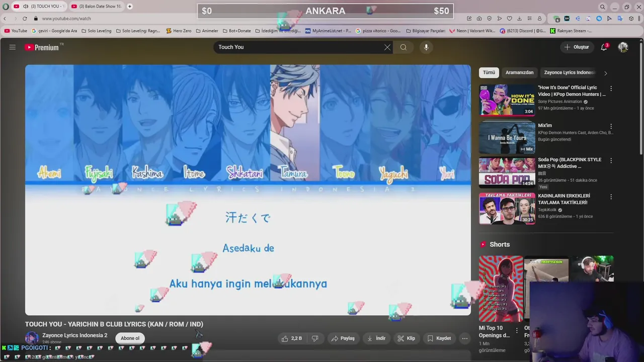Open more actions ellipsis beside Kaydet
The image size is (644, 362).
(465, 338)
